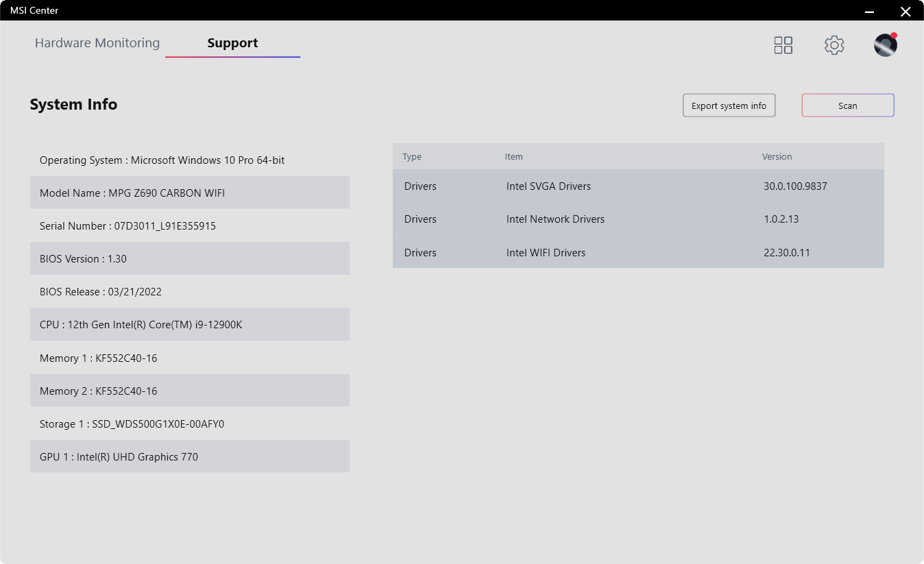Start a driver Scan

click(x=848, y=106)
